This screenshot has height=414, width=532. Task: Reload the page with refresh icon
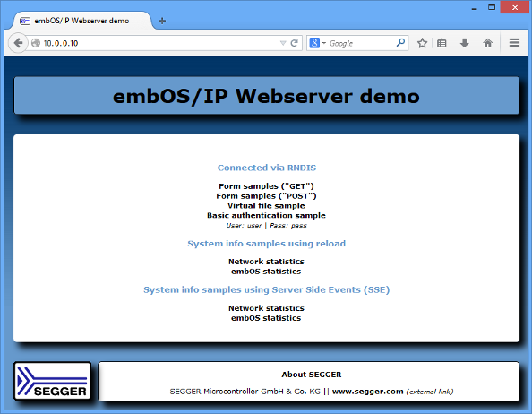[x=294, y=43]
